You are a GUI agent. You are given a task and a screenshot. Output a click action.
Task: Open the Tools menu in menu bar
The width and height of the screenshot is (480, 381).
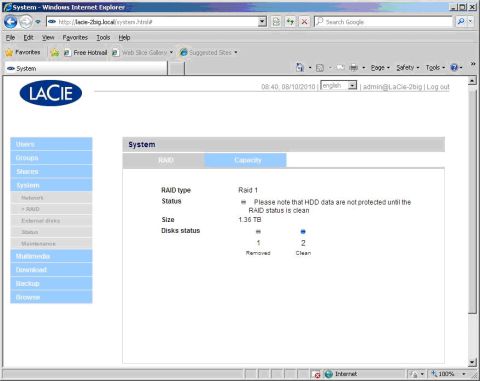(x=103, y=38)
